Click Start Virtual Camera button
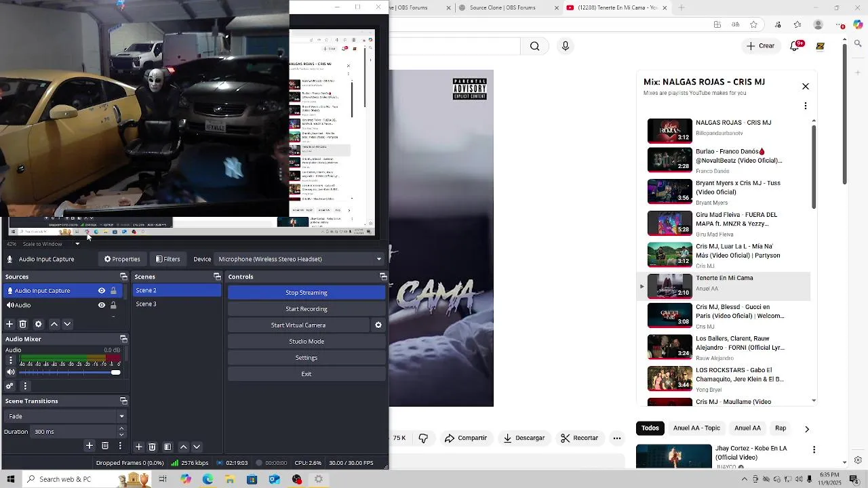 (298, 325)
